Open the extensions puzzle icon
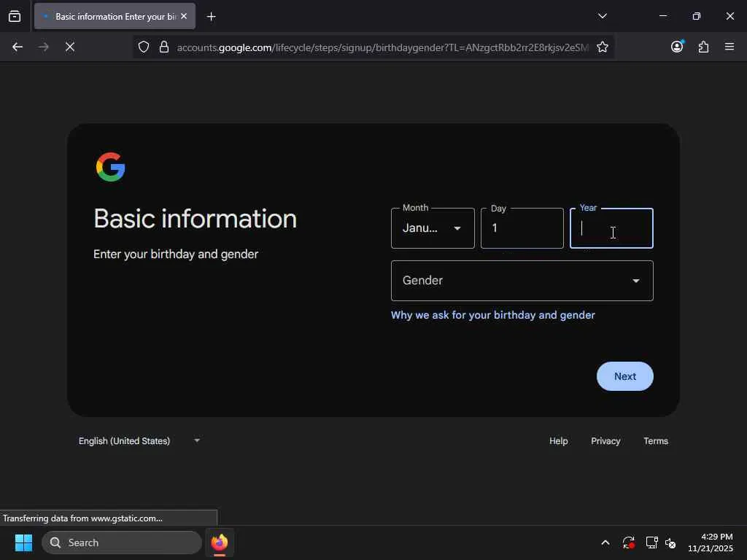The height and width of the screenshot is (560, 747). point(703,47)
